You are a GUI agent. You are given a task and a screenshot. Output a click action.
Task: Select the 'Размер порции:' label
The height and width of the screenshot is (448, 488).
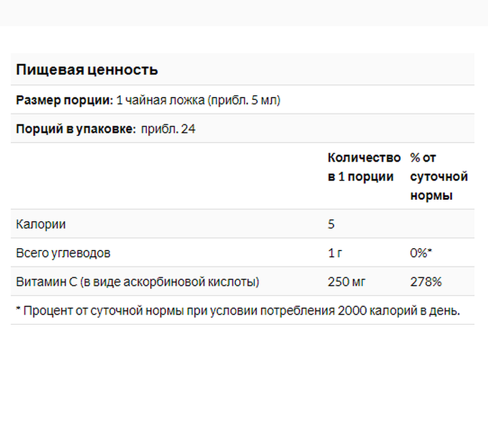65,100
